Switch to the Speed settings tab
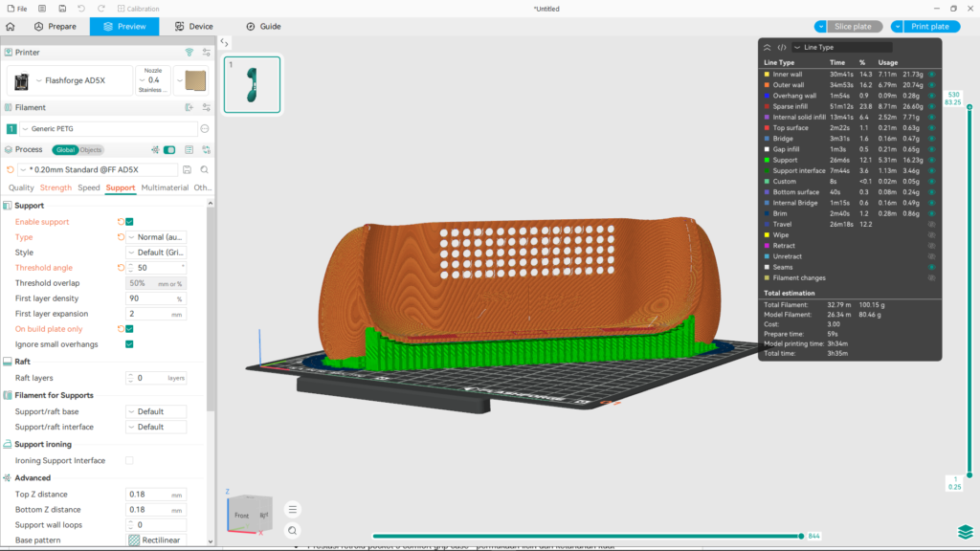Viewport: 980px width, 551px height. point(89,187)
